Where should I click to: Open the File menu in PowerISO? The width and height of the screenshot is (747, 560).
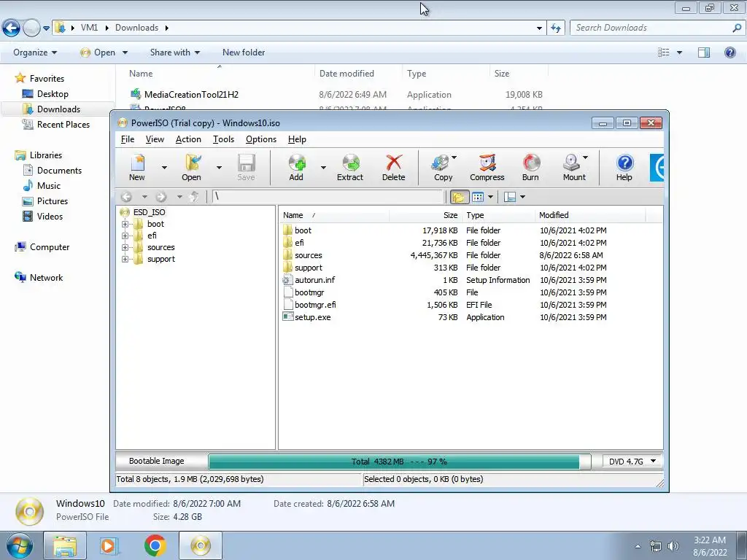(128, 139)
